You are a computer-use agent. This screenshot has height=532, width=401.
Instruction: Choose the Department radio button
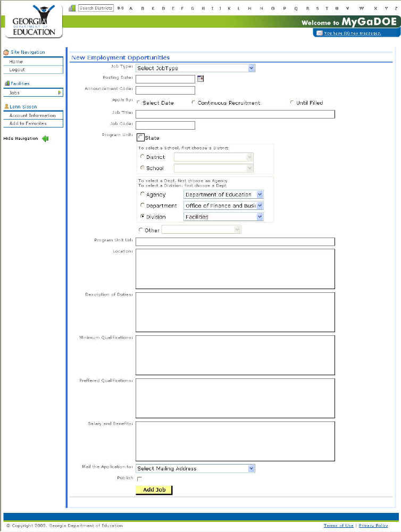point(143,205)
